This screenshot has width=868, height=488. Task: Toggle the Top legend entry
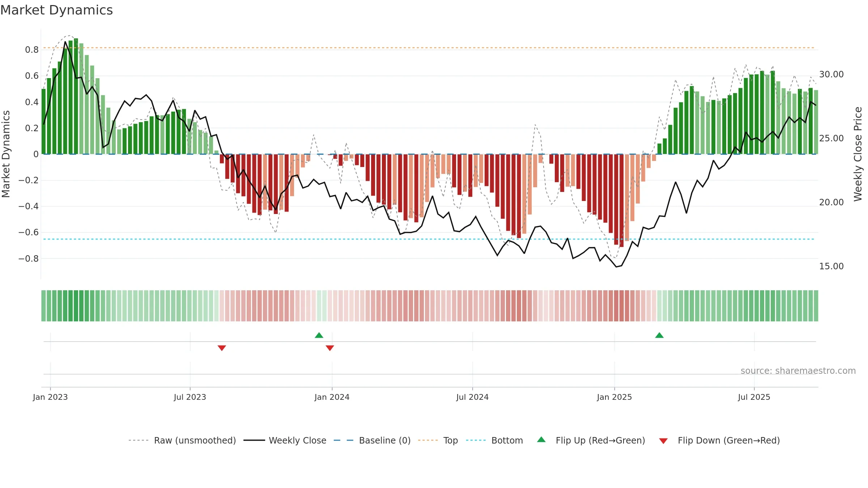tap(438, 440)
